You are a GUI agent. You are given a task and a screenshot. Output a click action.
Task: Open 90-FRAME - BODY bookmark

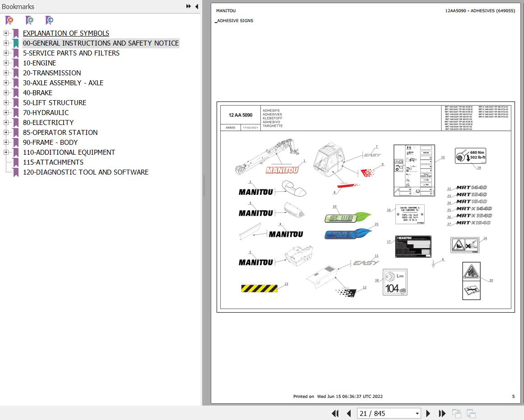(50, 143)
